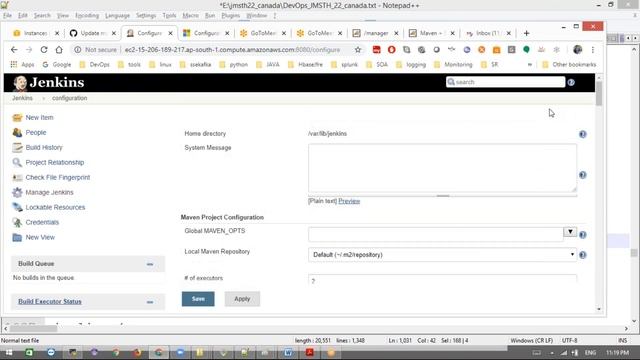The image size is (640, 360).
Task: Open New View link
Action: tap(40, 238)
